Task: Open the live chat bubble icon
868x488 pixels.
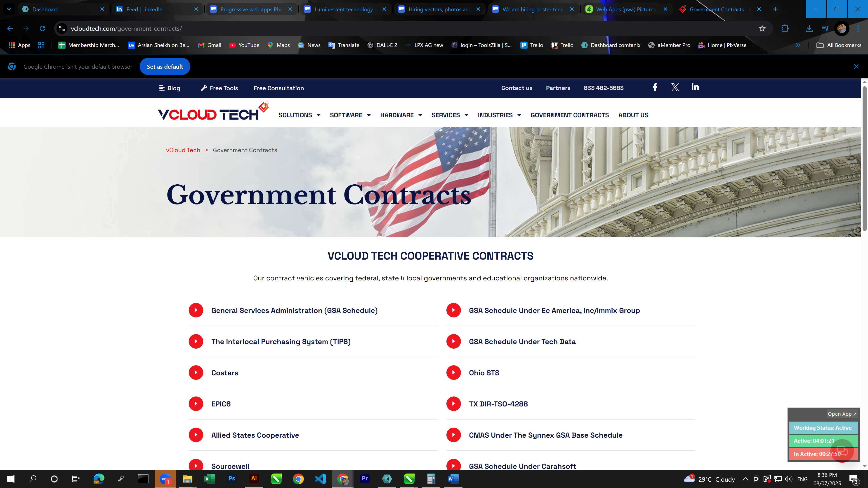Action: pos(842,451)
